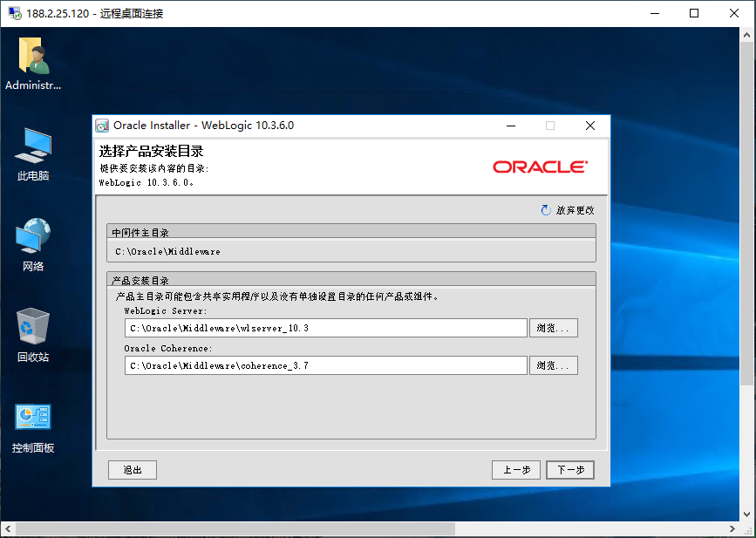Click the vertical scrollbar thumb of remote session

tap(746, 213)
